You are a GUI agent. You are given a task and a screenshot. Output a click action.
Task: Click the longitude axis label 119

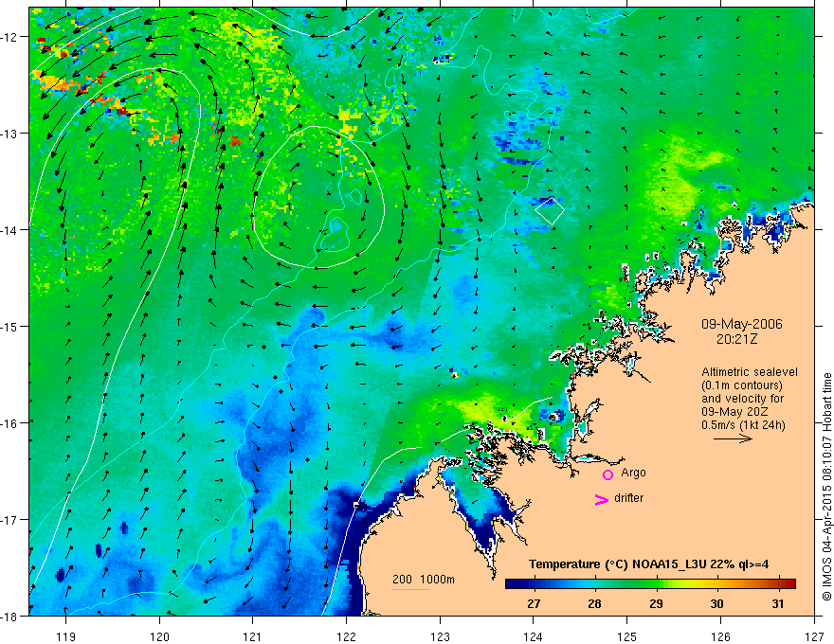coord(66,637)
